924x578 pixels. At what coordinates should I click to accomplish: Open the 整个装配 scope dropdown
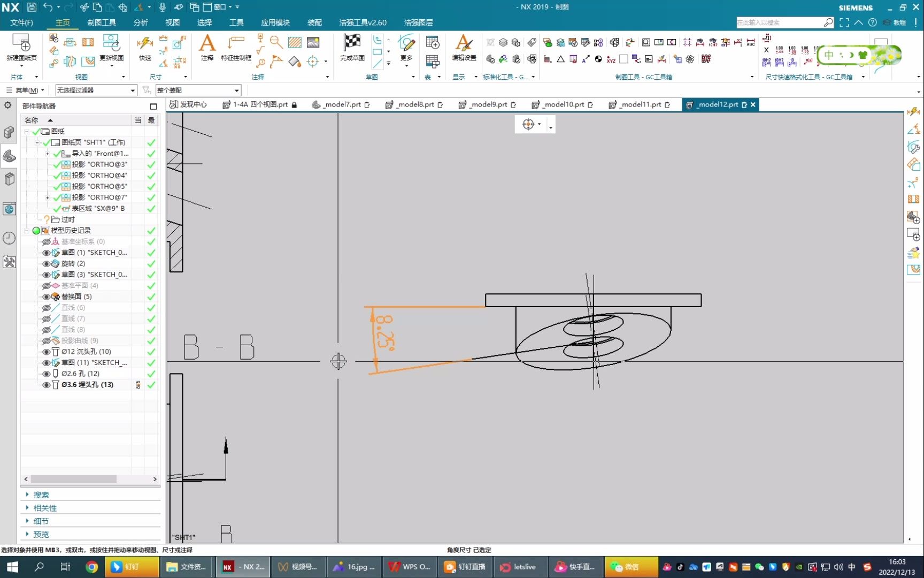coord(198,90)
